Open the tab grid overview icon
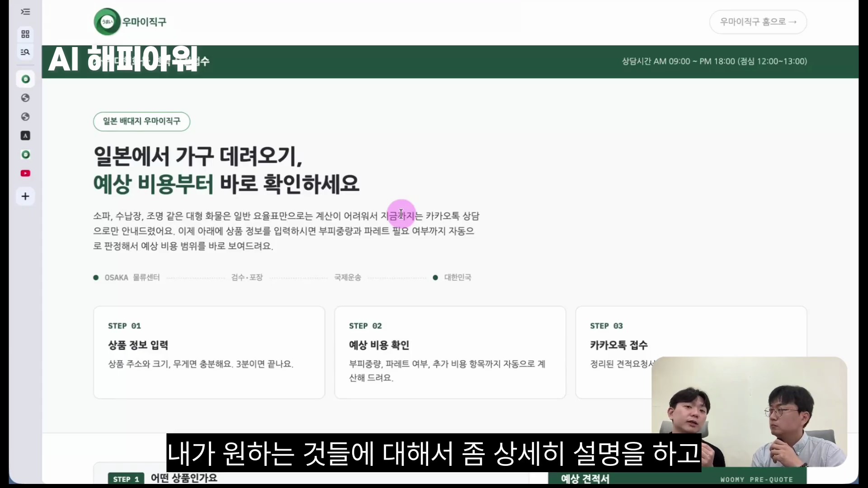This screenshot has width=868, height=488. coord(25,34)
